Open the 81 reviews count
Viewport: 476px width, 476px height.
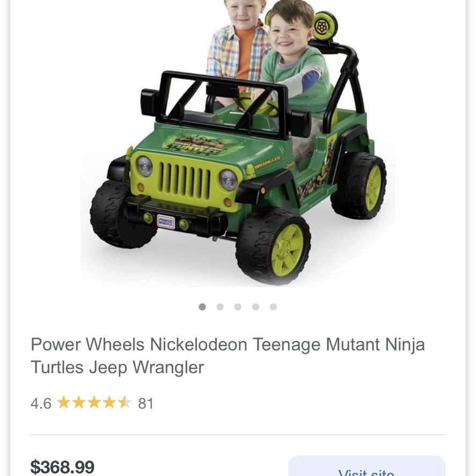(146, 404)
